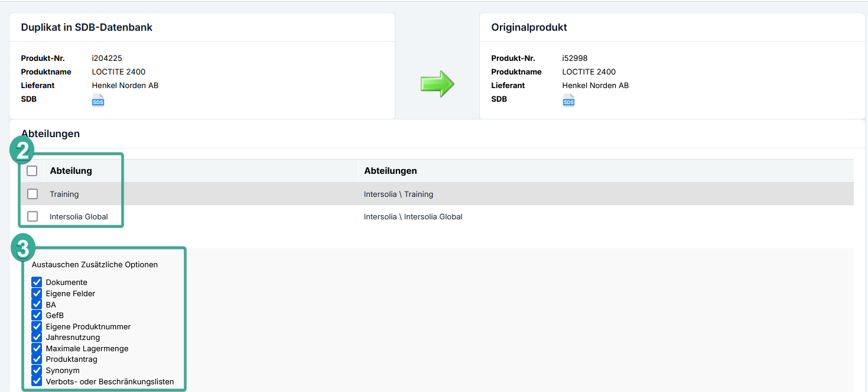Click the Abteilung column header
This screenshot has height=392, width=868.
[71, 171]
